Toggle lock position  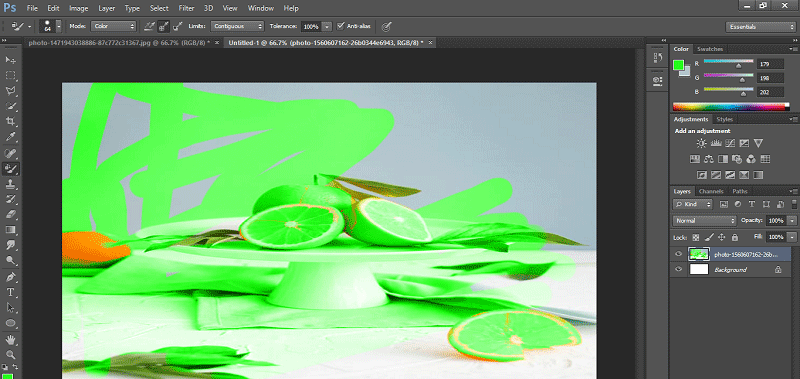[721, 237]
